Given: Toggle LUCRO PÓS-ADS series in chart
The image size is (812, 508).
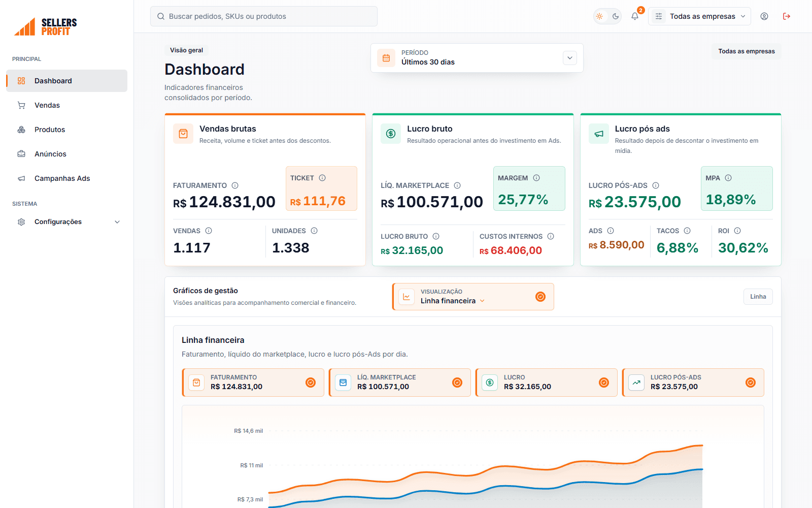Looking at the screenshot, I should click(693, 383).
